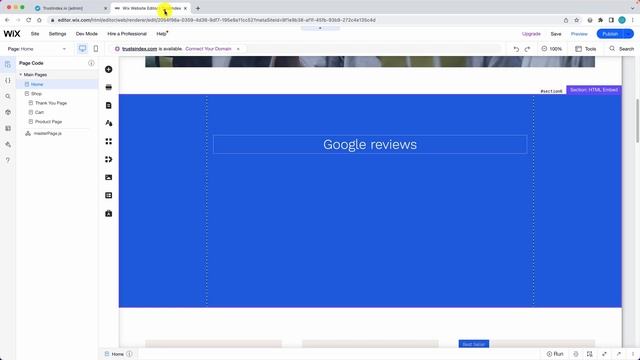This screenshot has height=360, width=640.
Task: Open the Dev Mode menu
Action: pyautogui.click(x=87, y=34)
